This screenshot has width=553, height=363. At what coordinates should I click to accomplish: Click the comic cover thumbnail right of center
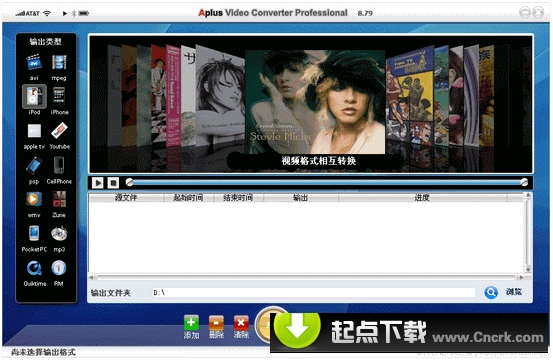pyautogui.click(x=410, y=96)
